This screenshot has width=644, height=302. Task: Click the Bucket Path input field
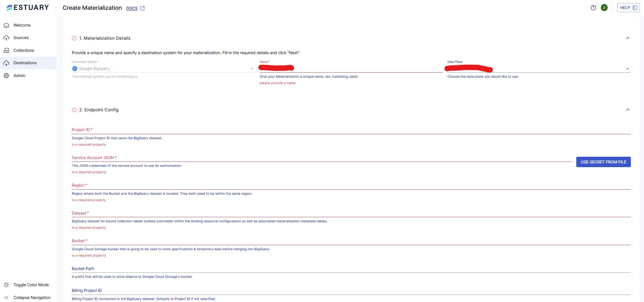(351, 269)
